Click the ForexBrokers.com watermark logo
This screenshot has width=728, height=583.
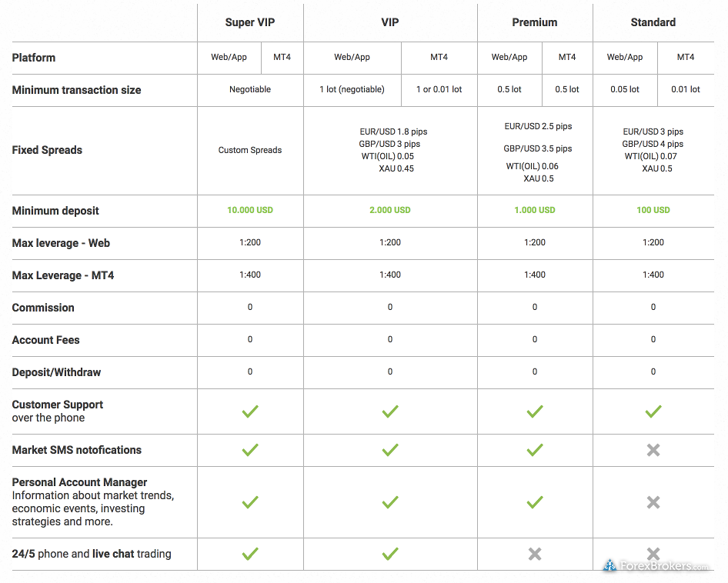click(656, 566)
